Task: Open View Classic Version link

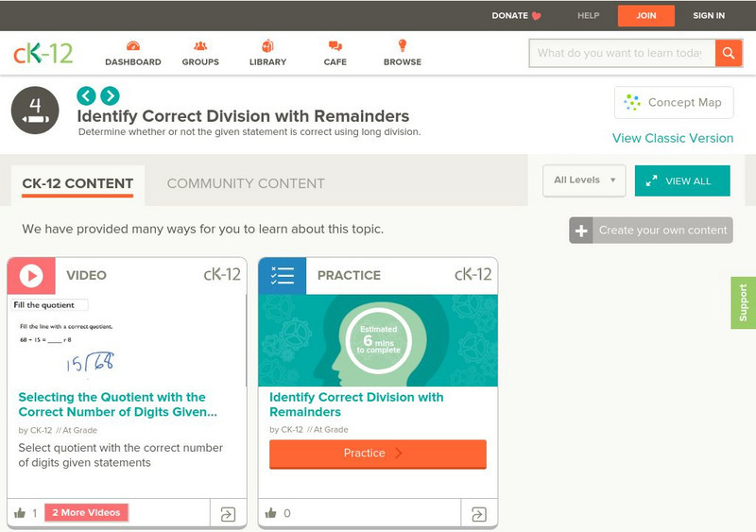Action: pos(673,138)
